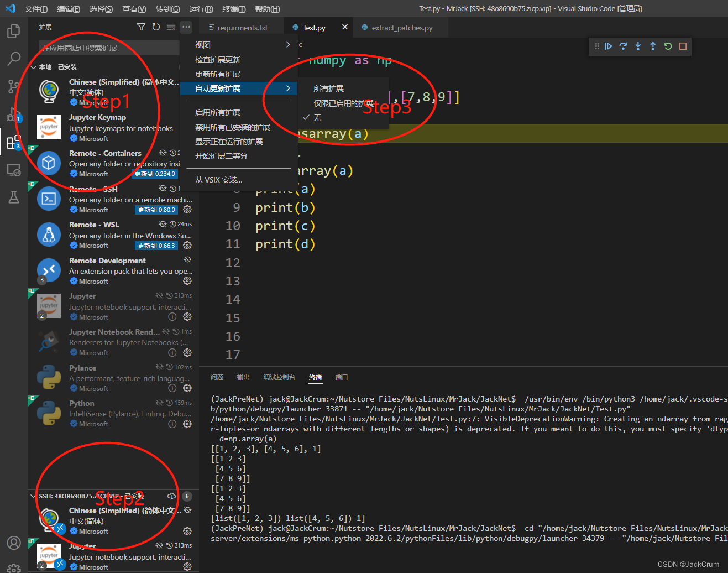The height and width of the screenshot is (573, 728).
Task: Switch to extract_patches.py tab
Action: pos(402,28)
